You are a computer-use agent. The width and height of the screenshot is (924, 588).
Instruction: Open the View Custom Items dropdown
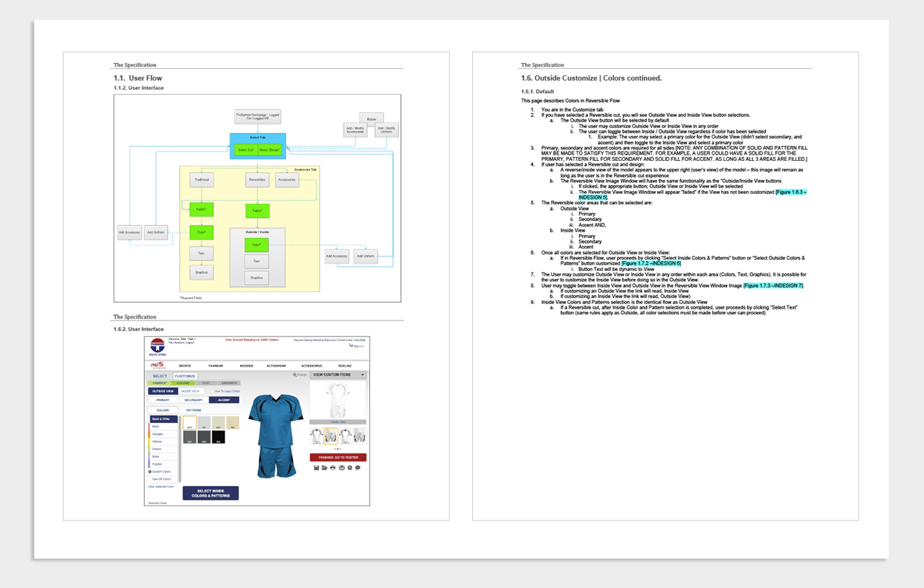[x=338, y=375]
